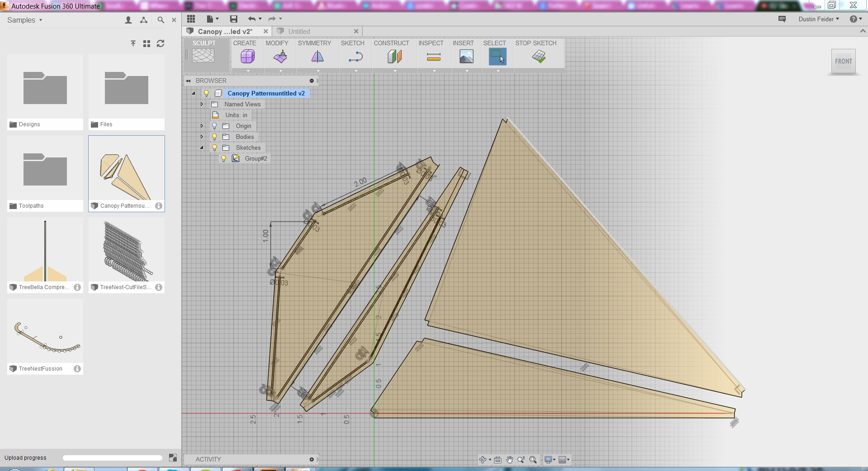Open the Help question mark menu
868x471 pixels.
[x=854, y=19]
